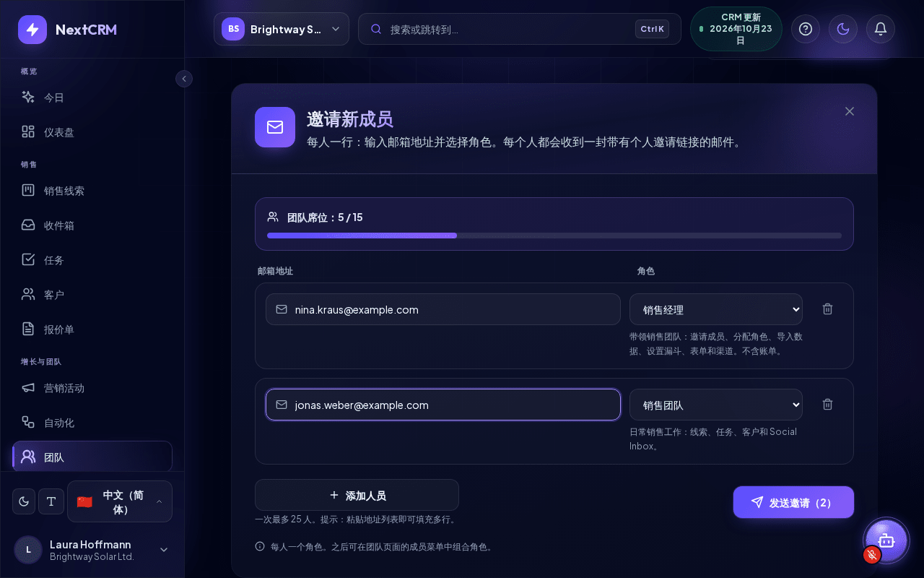
Task: Open 报价单 quotes page
Action: pos(92,329)
